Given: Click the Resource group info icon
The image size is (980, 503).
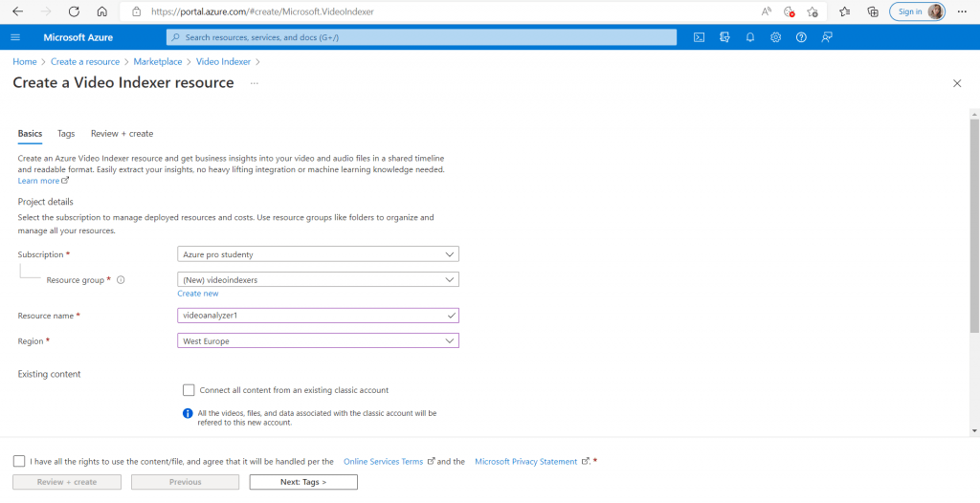Looking at the screenshot, I should pyautogui.click(x=122, y=280).
